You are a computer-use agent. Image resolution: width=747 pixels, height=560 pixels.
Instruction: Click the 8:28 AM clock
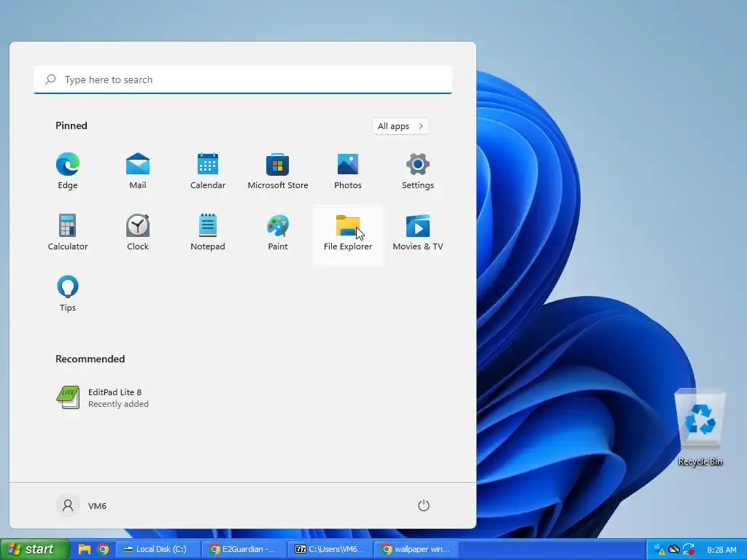pyautogui.click(x=721, y=550)
